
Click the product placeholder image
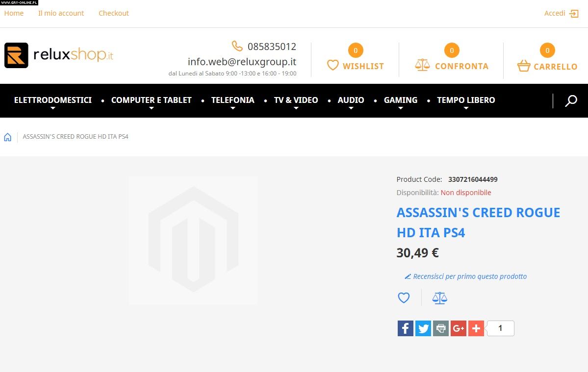[x=193, y=240]
